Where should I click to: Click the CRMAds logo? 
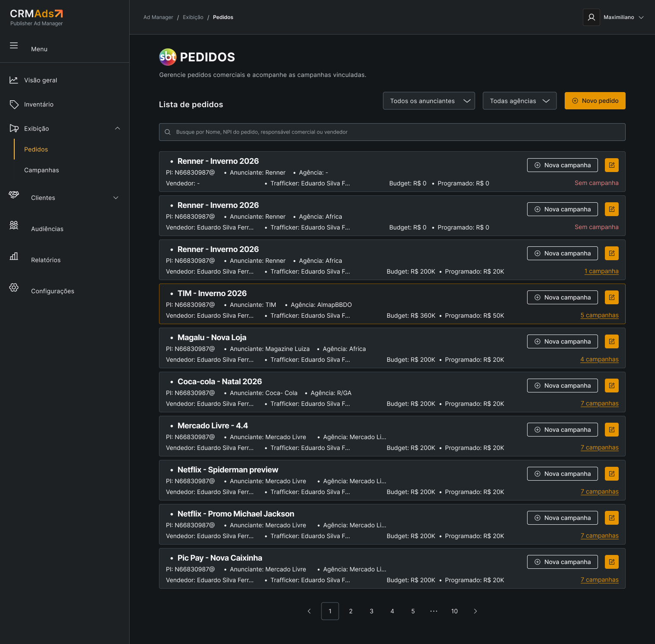pyautogui.click(x=37, y=17)
